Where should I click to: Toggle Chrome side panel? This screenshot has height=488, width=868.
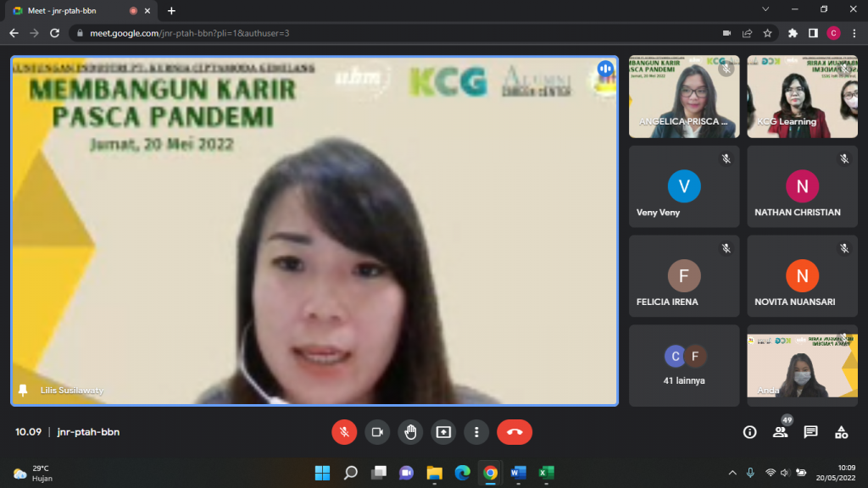pyautogui.click(x=813, y=33)
